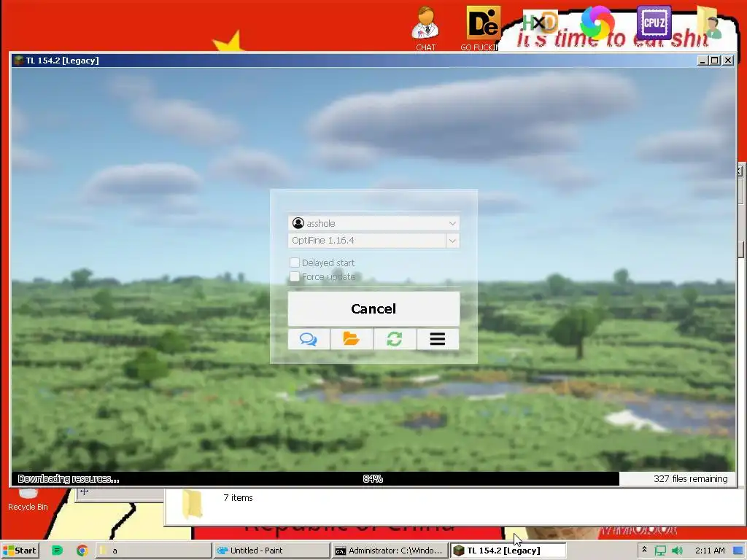Viewport: 747px width, 560px height.
Task: Enable the Delayed start checkbox
Action: click(x=295, y=262)
